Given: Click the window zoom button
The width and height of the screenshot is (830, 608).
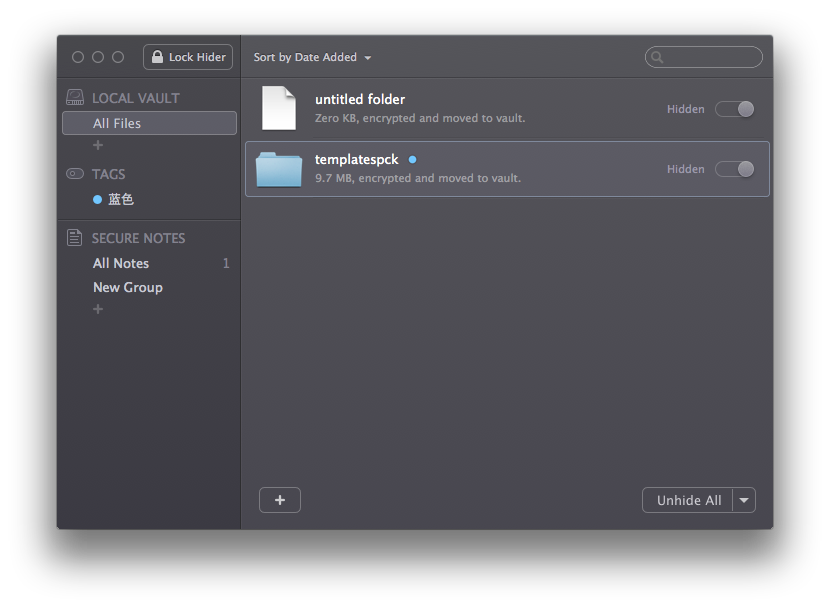Looking at the screenshot, I should click(118, 57).
